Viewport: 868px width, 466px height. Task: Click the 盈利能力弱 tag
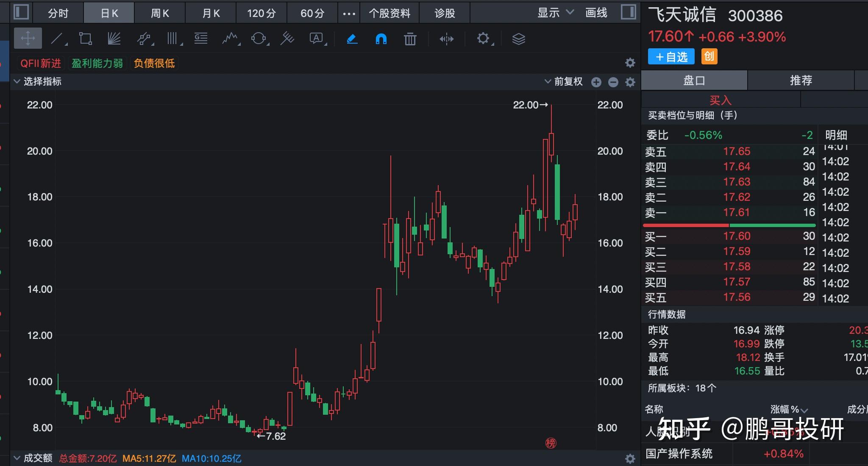[97, 63]
